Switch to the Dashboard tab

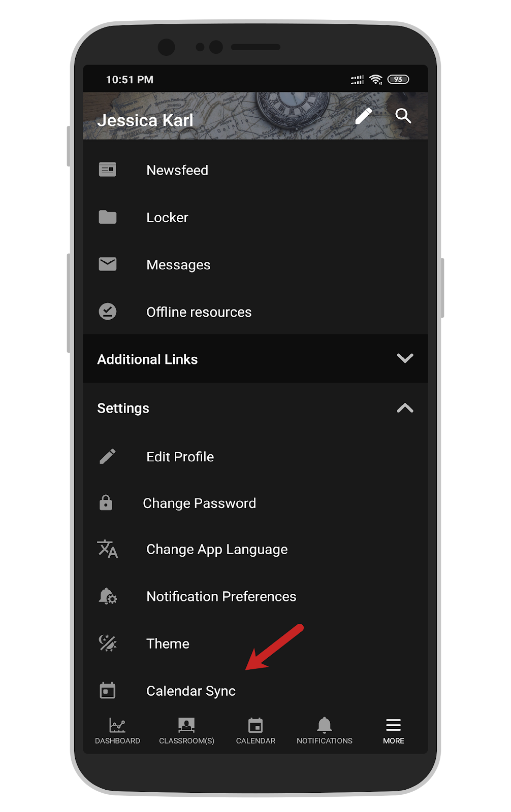(x=117, y=731)
